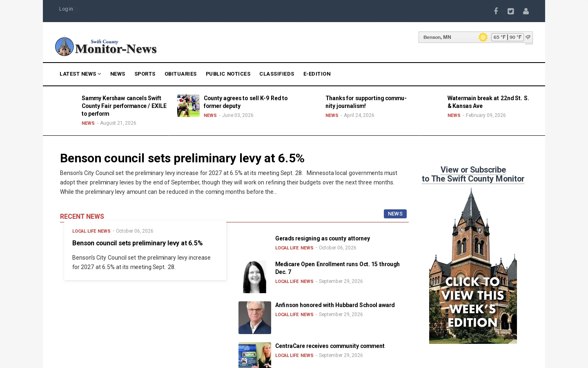Click the Swift County Monitor-News logo

click(x=106, y=46)
